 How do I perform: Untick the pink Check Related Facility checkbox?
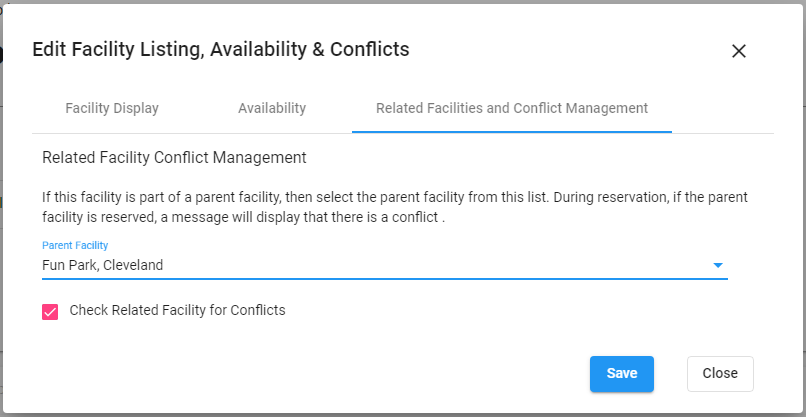tap(50, 312)
